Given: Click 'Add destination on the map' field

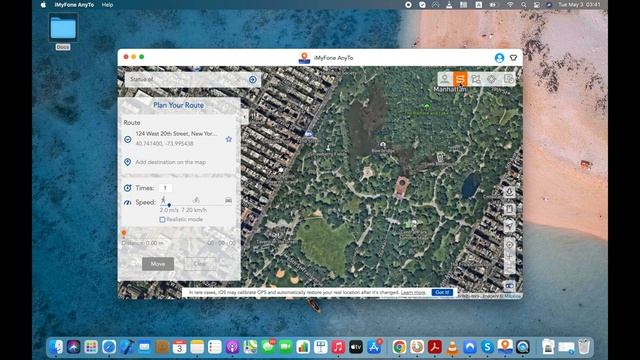Looking at the screenshot, I should tap(171, 162).
